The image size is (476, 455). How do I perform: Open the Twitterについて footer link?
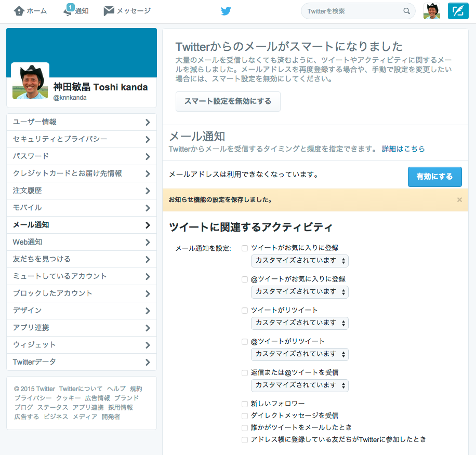[x=81, y=389]
